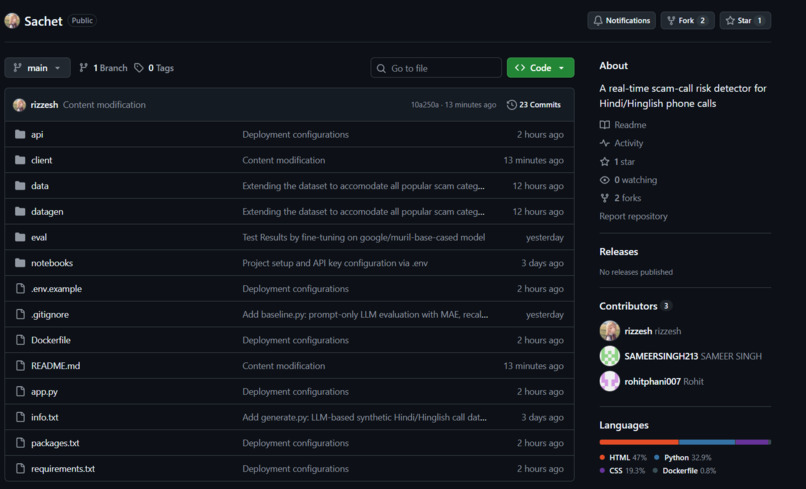This screenshot has height=489, width=806.
Task: Click the file icon for Dockerfile
Action: tap(20, 340)
